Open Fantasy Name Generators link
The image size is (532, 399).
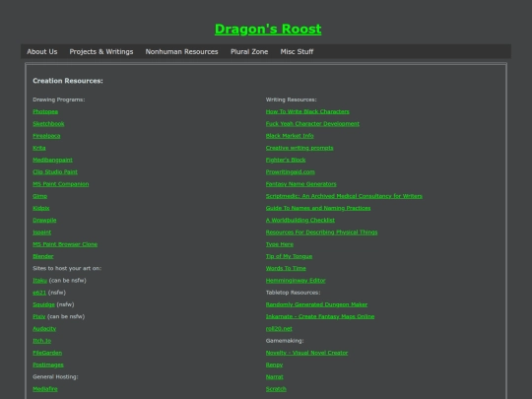pyautogui.click(x=301, y=184)
